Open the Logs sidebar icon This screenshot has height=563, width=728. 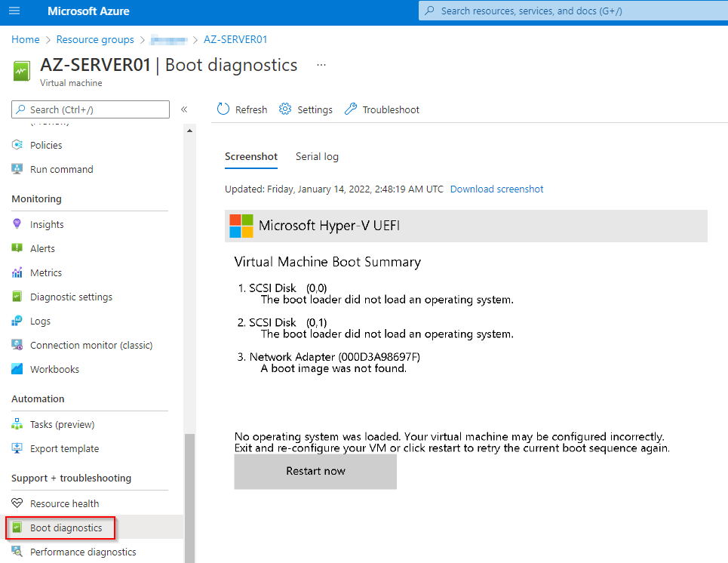coord(17,320)
